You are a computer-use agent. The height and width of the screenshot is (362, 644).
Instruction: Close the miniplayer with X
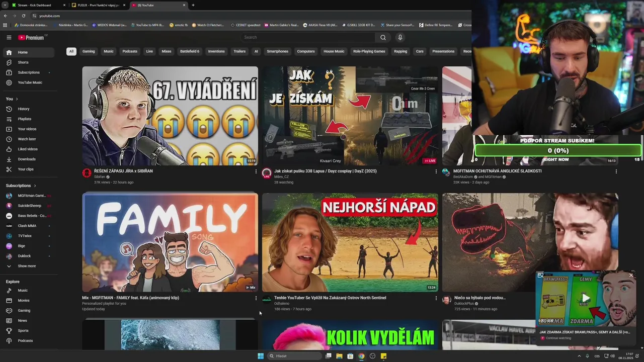coord(631,276)
